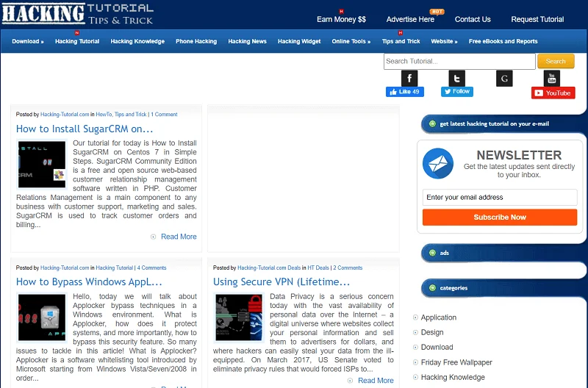The image size is (588, 388).
Task: Click the Subscribe Now button
Action: (500, 218)
